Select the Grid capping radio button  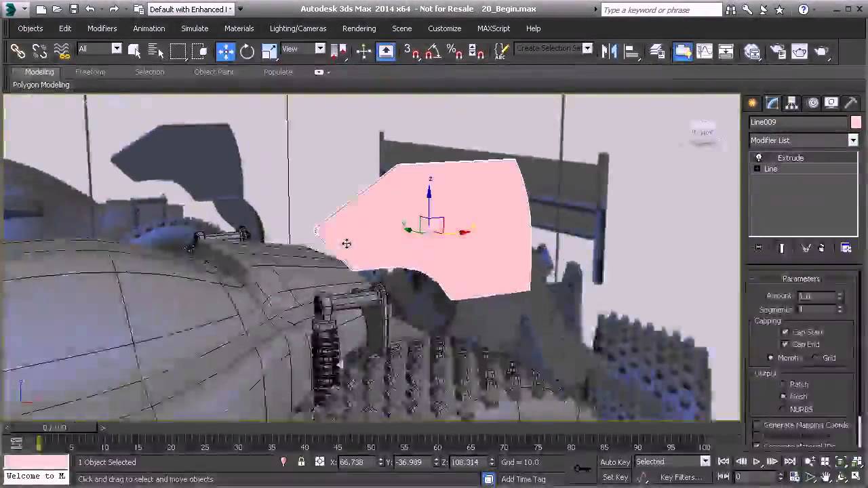point(816,358)
